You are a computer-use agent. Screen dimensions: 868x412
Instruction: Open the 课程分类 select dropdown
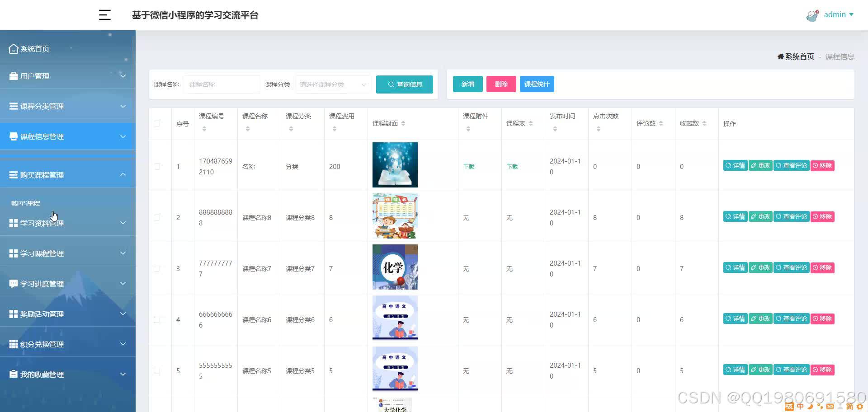point(333,84)
